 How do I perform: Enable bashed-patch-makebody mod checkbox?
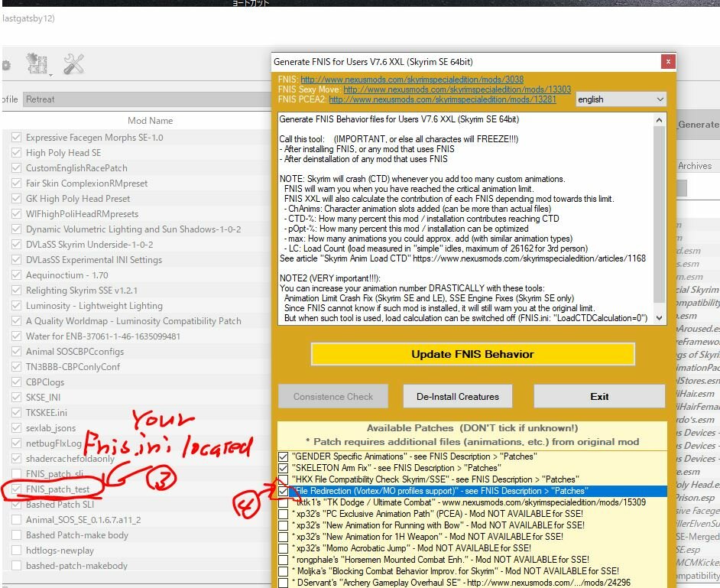[16, 566]
